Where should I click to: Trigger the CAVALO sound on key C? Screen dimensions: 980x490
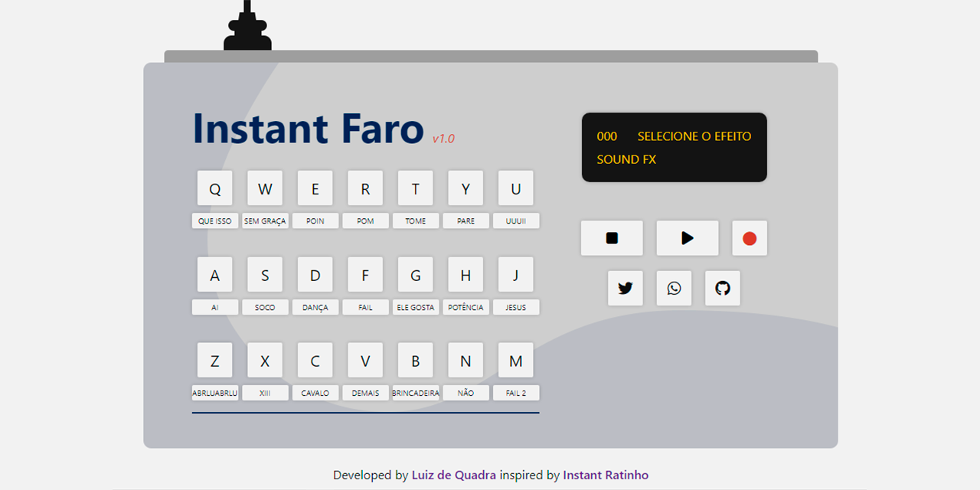click(x=315, y=360)
